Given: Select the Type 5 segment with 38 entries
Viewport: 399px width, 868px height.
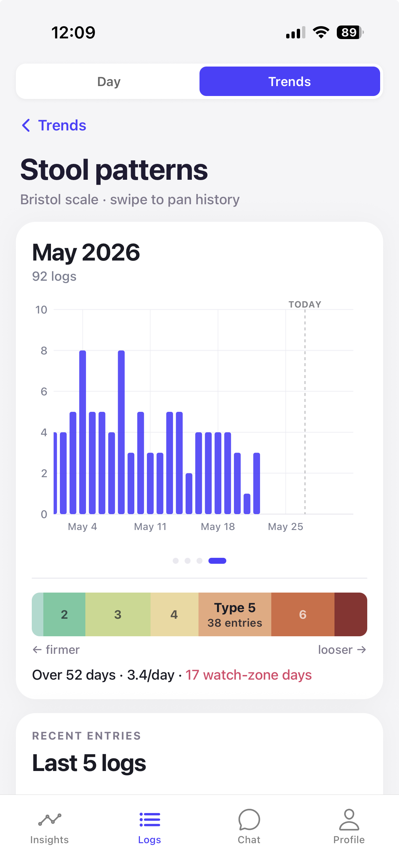Looking at the screenshot, I should [x=235, y=614].
